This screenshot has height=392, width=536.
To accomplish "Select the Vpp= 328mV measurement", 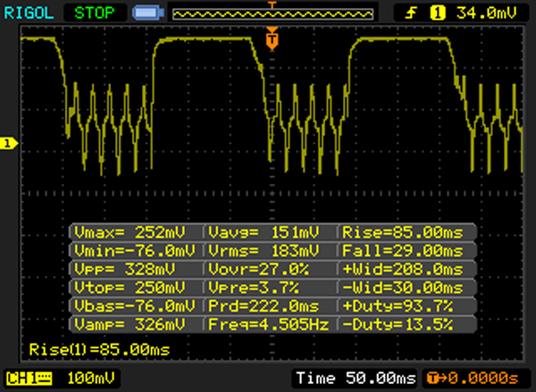I will (x=124, y=270).
